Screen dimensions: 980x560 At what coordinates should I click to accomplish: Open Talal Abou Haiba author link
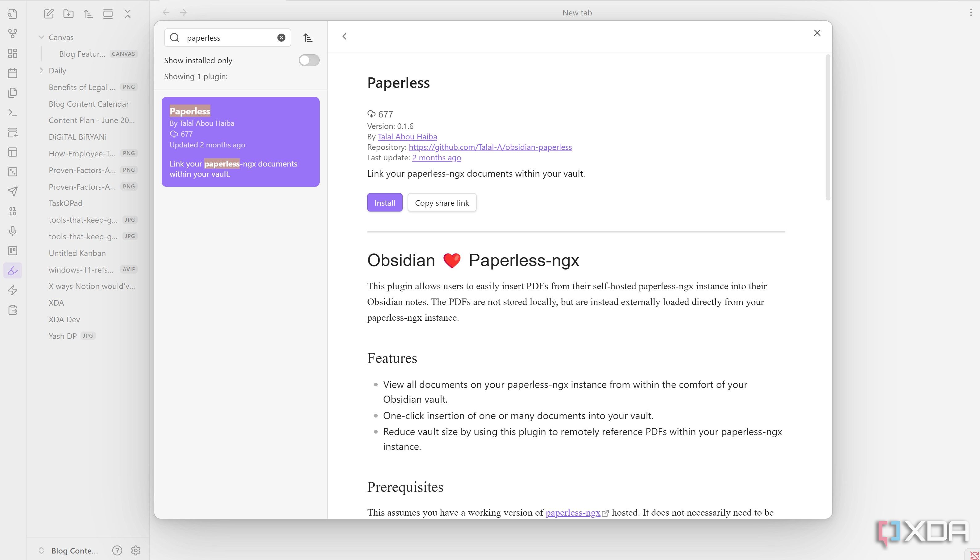click(407, 137)
